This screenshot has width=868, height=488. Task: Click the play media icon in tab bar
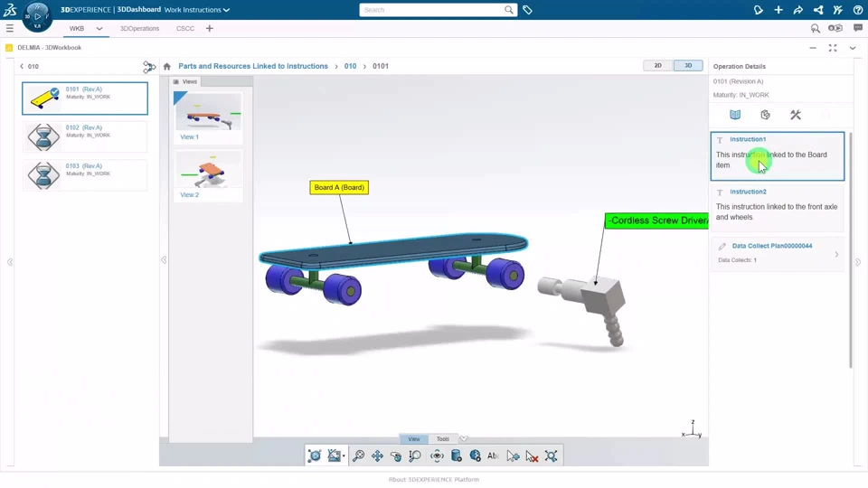[x=835, y=28]
